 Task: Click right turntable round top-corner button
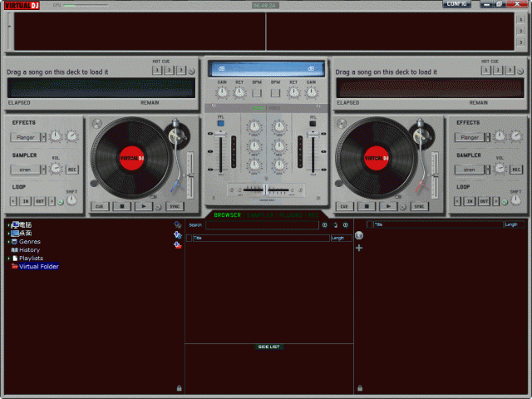(342, 124)
